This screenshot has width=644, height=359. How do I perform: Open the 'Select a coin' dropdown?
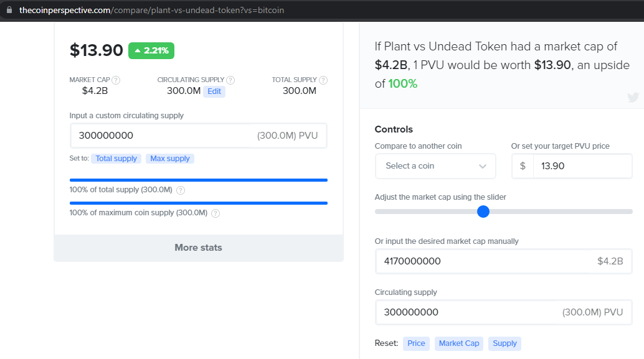point(435,166)
